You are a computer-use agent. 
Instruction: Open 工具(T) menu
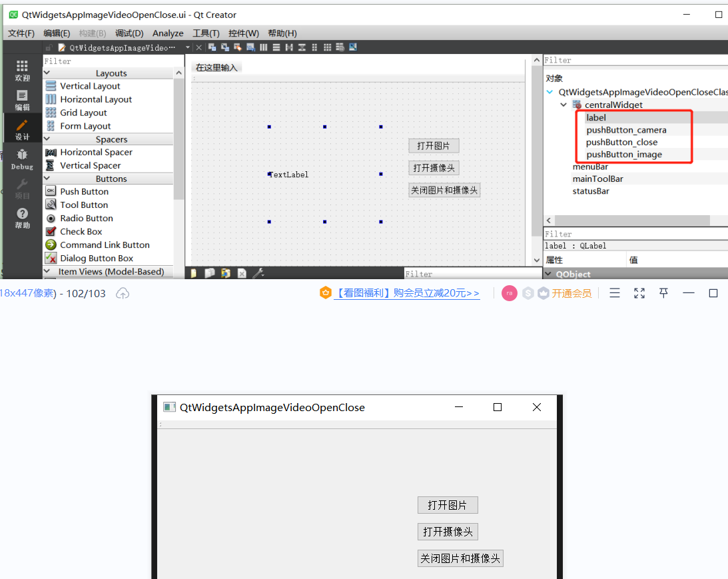[206, 33]
